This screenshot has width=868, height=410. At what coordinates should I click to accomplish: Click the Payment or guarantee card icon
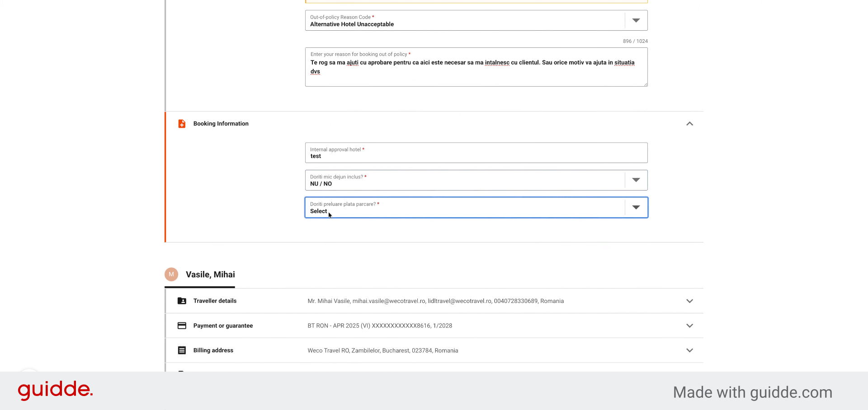coord(182,326)
